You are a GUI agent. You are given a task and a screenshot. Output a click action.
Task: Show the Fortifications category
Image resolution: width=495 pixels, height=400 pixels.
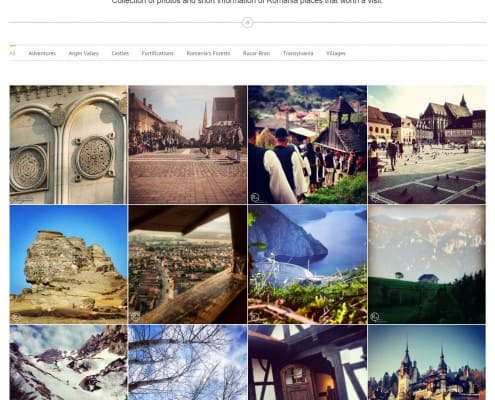158,53
